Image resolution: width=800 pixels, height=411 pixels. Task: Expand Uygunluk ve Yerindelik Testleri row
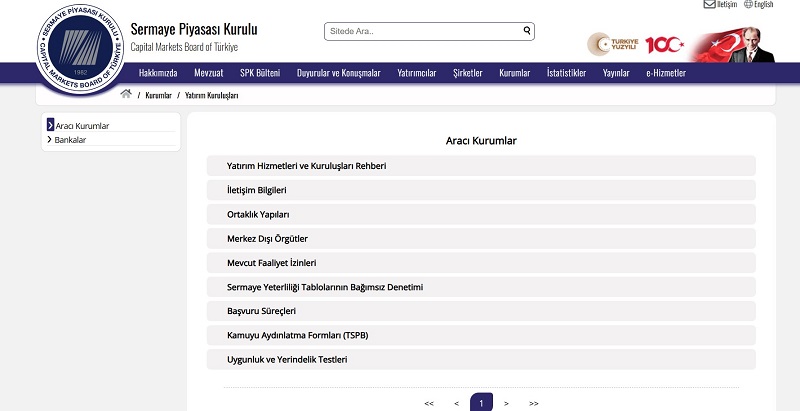pos(481,359)
